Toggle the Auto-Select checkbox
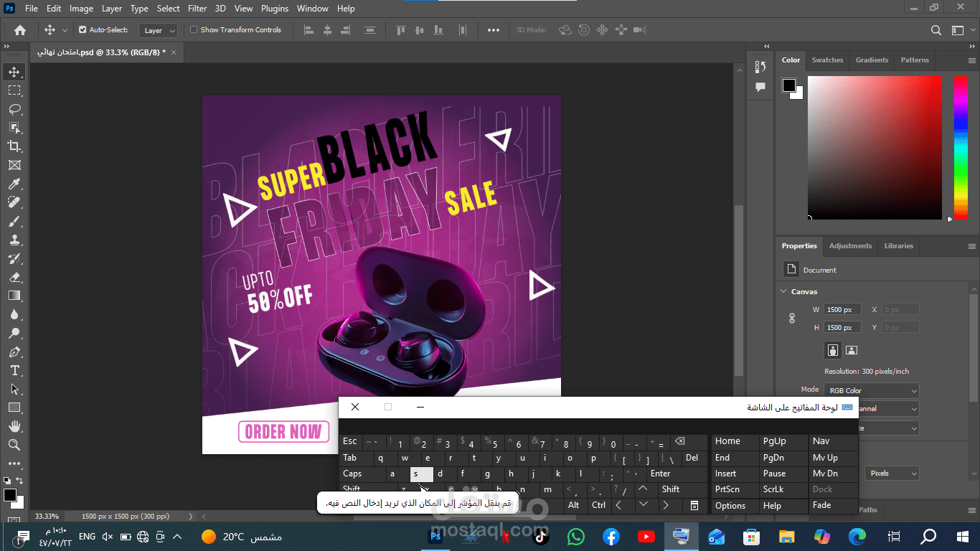The image size is (980, 551). [x=83, y=30]
